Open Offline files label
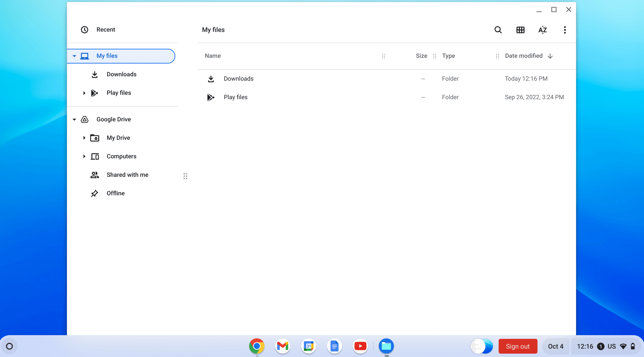This screenshot has width=644, height=357. tap(116, 193)
